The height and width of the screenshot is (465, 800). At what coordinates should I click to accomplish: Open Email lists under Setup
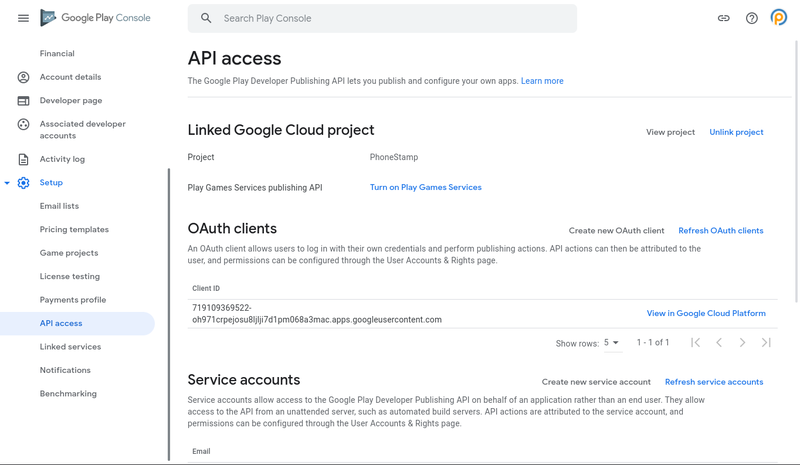click(x=59, y=206)
